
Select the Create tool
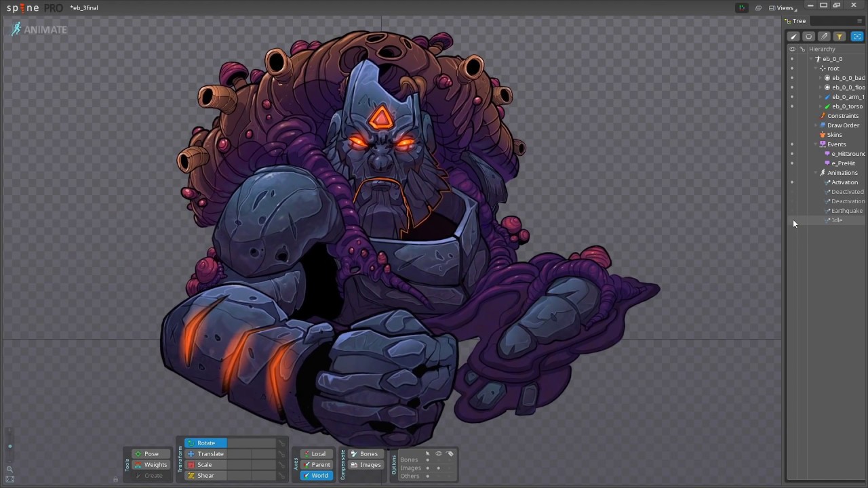tap(150, 476)
